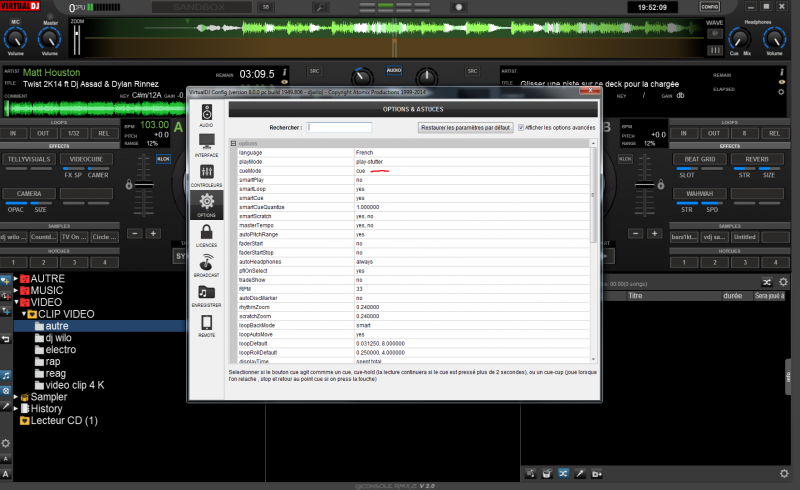
Task: Open deck A TELLYVISUALS effect dropdown
Action: (29, 159)
